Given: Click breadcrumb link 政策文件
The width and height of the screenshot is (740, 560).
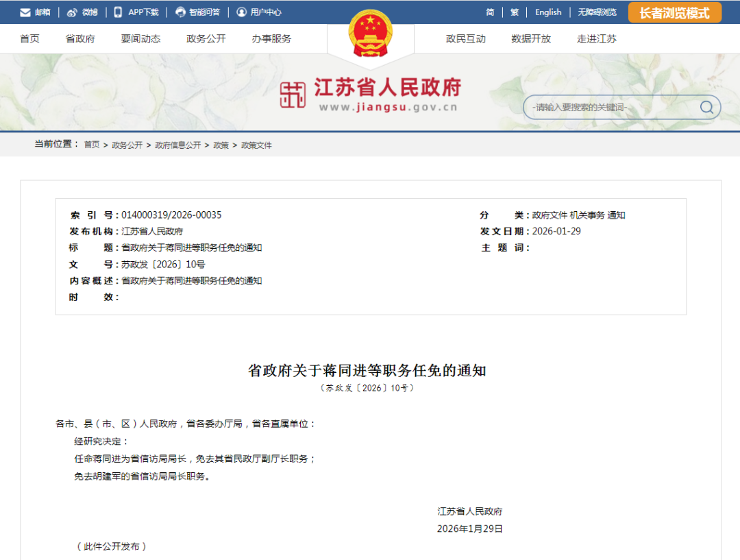Looking at the screenshot, I should click(x=256, y=145).
